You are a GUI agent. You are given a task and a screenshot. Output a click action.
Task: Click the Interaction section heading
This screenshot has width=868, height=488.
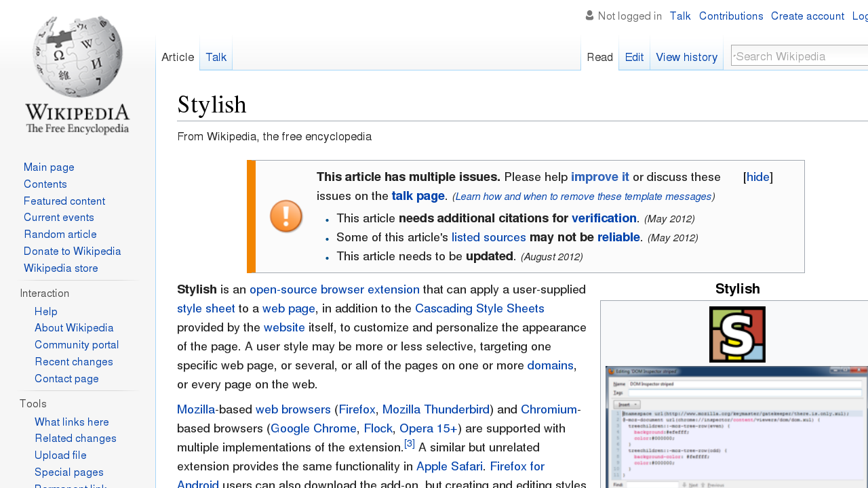pyautogui.click(x=45, y=293)
